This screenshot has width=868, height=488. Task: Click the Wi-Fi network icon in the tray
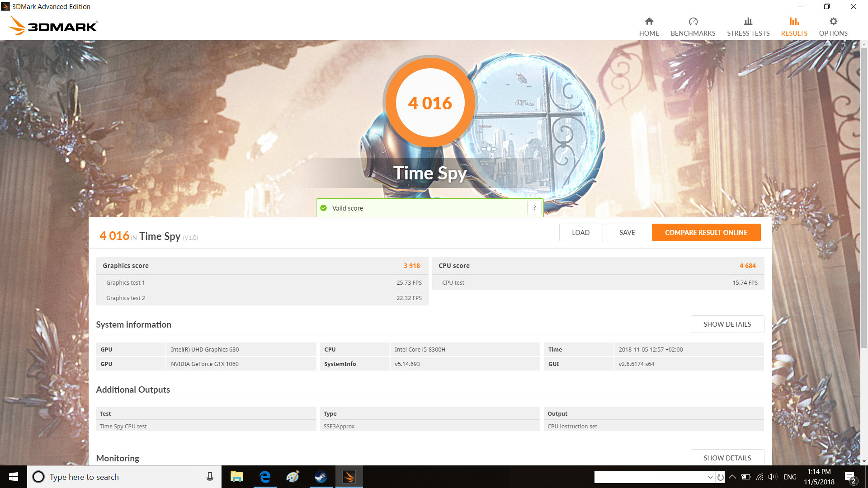click(759, 477)
